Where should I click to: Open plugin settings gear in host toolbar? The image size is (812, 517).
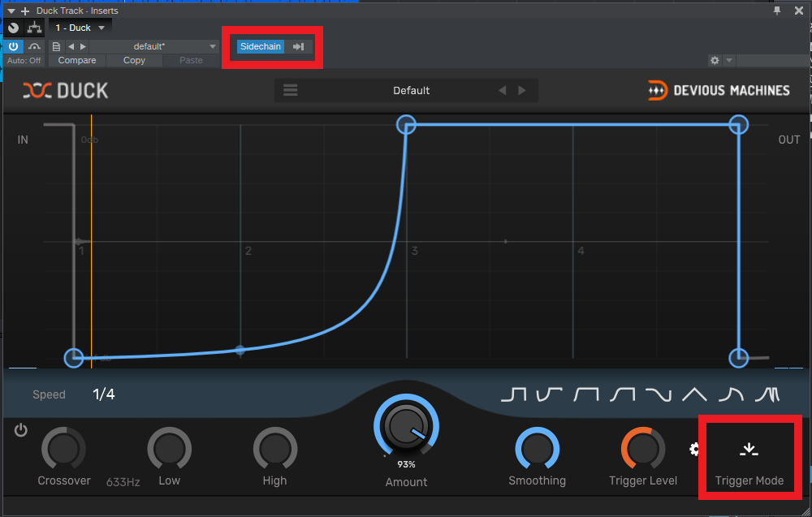pyautogui.click(x=715, y=61)
